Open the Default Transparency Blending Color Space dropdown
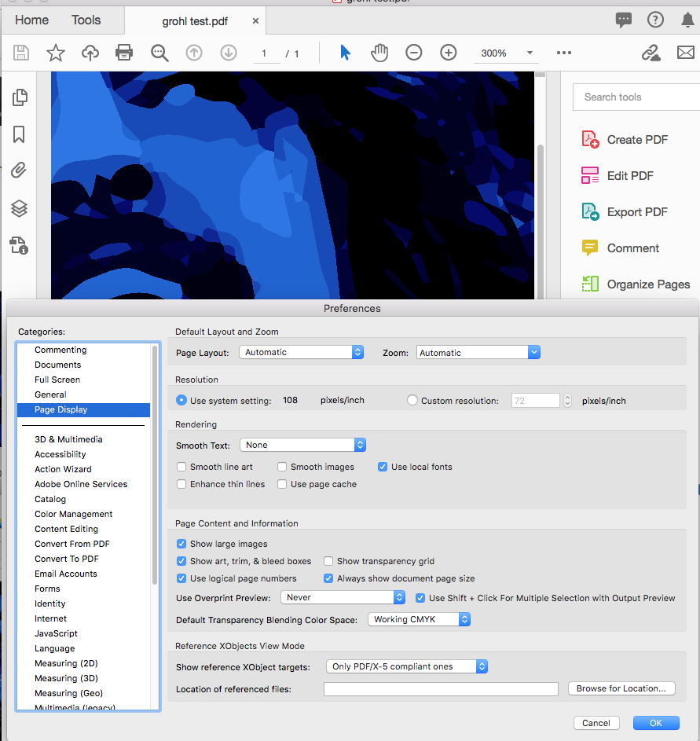The image size is (700, 741). 419,619
